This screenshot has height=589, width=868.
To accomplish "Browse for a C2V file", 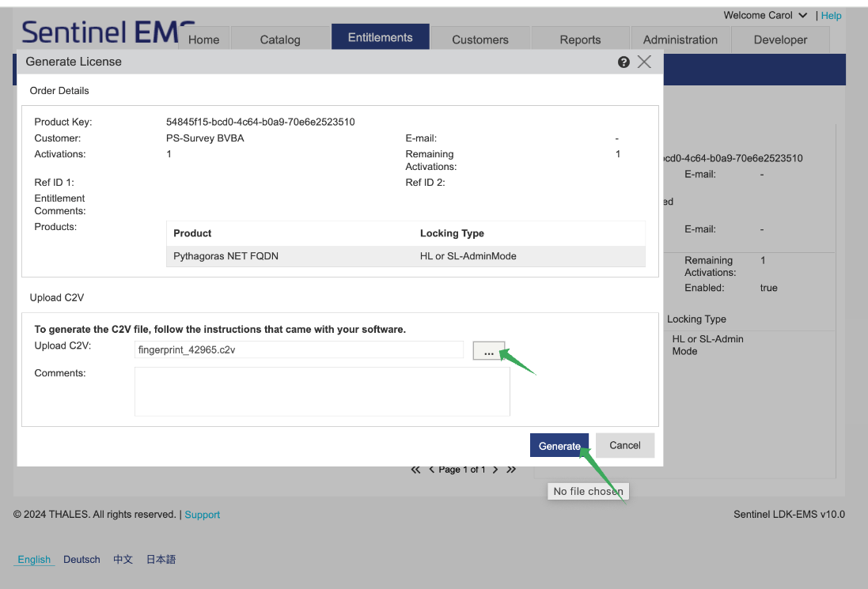I will tap(489, 351).
